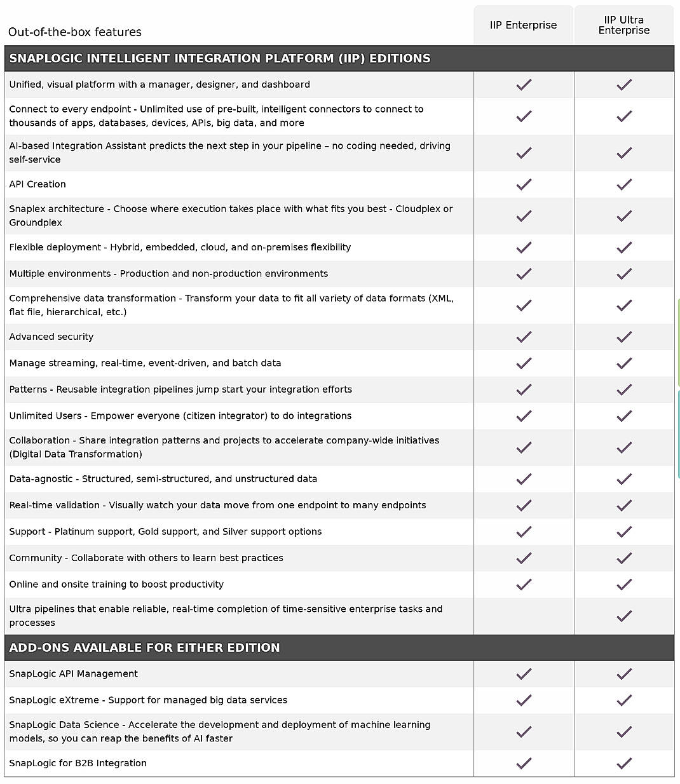Click IIP Enterprise checkmark for Data-agnostic row
The image size is (680, 784).
[524, 479]
